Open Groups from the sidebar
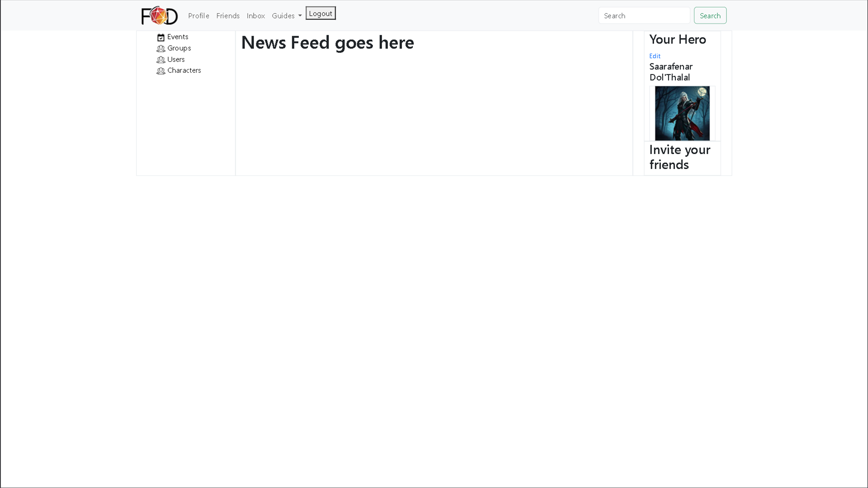Image resolution: width=868 pixels, height=488 pixels. point(179,48)
